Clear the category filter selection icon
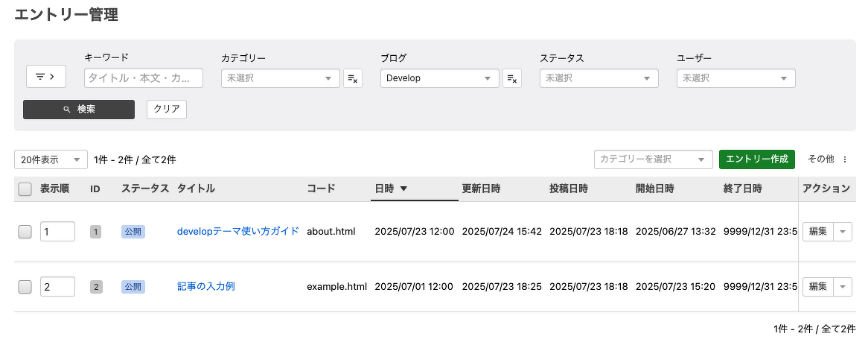This screenshot has height=345, width=868. point(353,78)
